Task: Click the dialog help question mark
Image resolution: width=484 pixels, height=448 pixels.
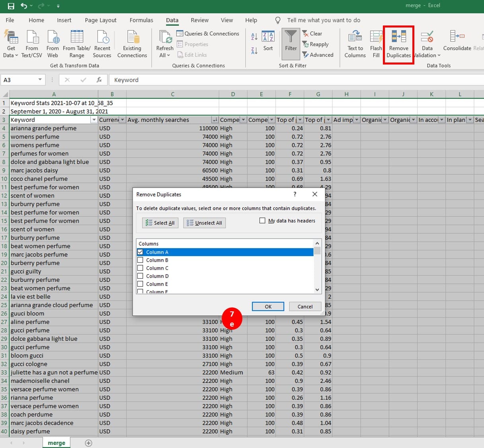Action: point(295,194)
